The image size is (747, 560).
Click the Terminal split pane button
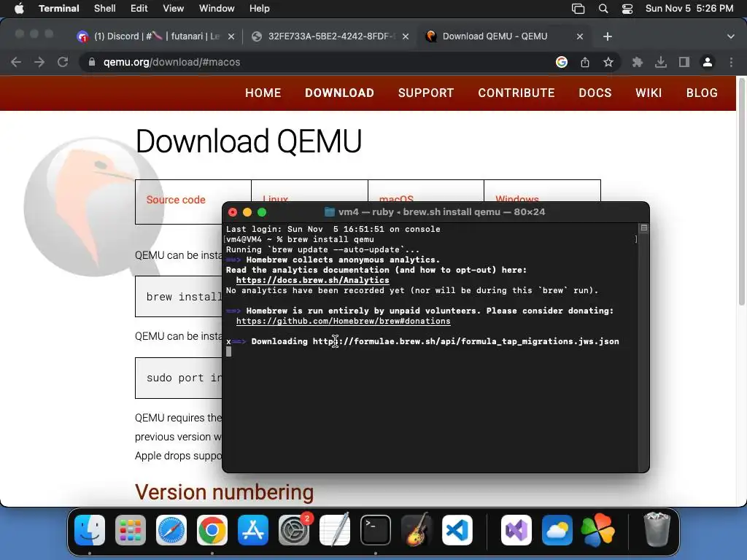pyautogui.click(x=643, y=228)
